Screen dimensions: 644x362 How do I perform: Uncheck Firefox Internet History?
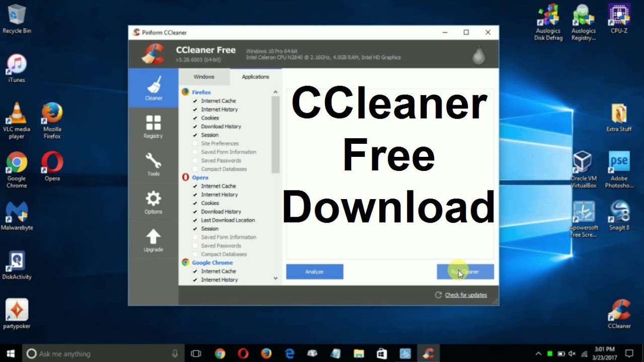[x=195, y=110]
